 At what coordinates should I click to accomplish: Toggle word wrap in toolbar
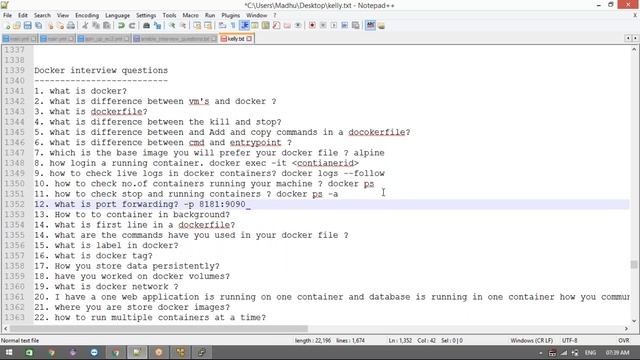pyautogui.click(x=222, y=26)
